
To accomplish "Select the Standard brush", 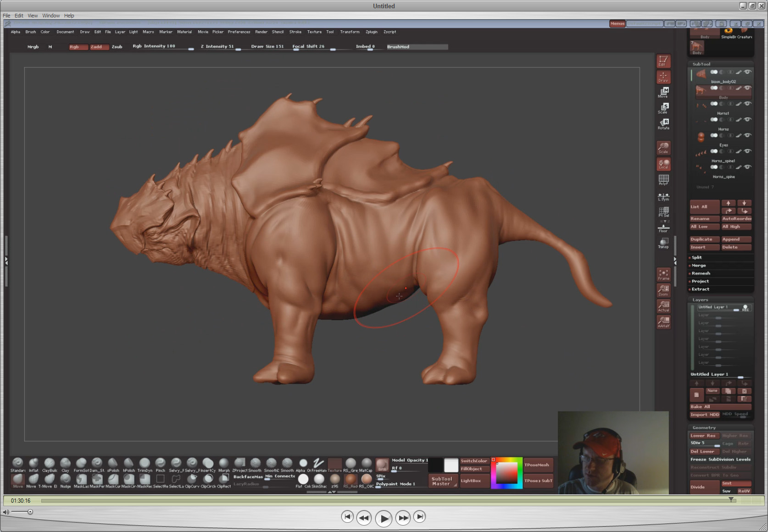I will click(x=18, y=465).
